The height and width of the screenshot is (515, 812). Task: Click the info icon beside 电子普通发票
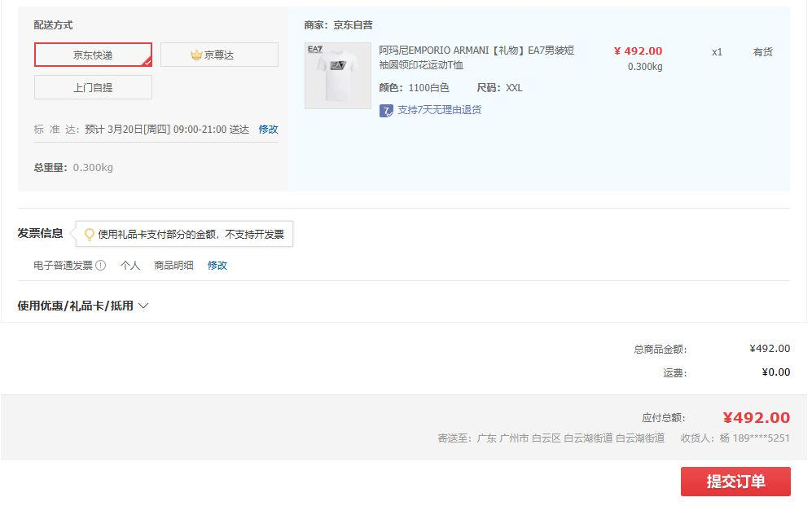coord(101,266)
